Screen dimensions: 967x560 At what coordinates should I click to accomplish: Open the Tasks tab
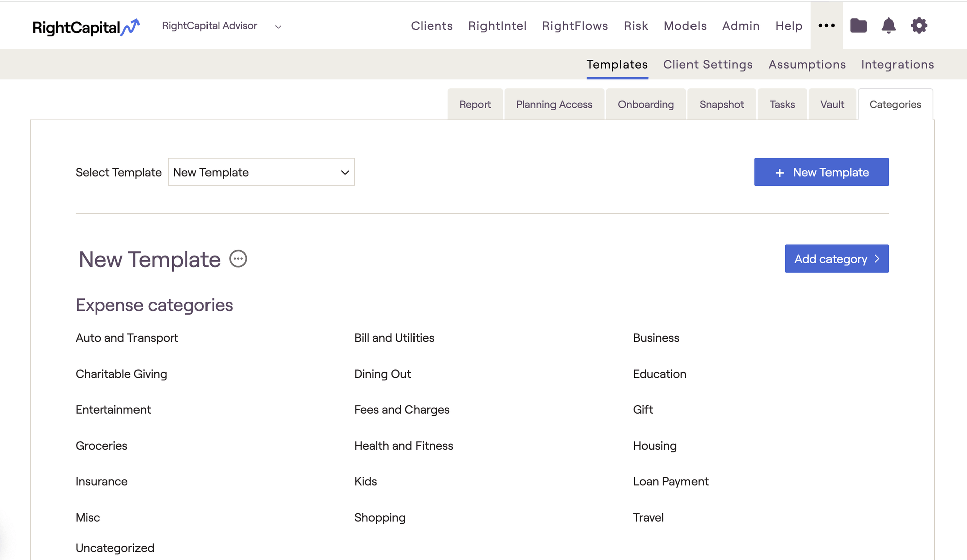[782, 104]
